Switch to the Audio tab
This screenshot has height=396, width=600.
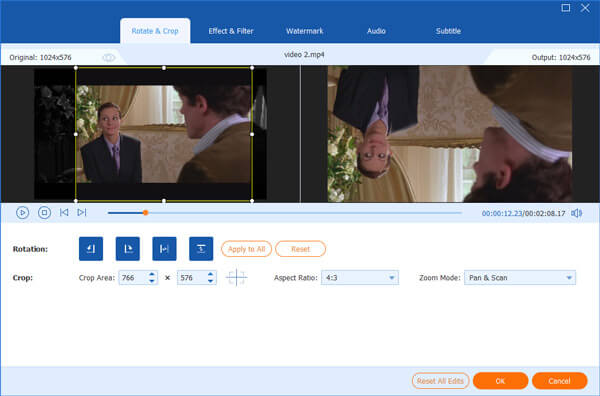coord(376,31)
